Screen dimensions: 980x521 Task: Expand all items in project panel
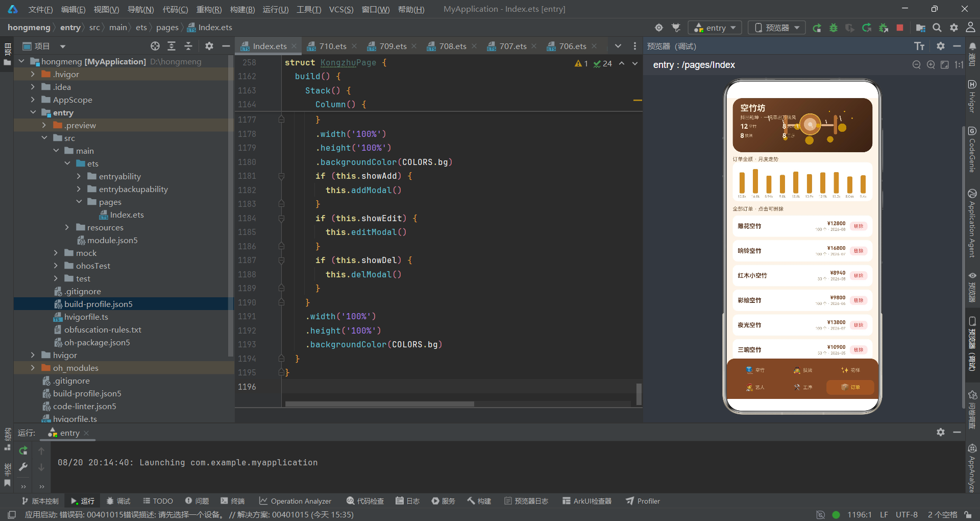(171, 46)
